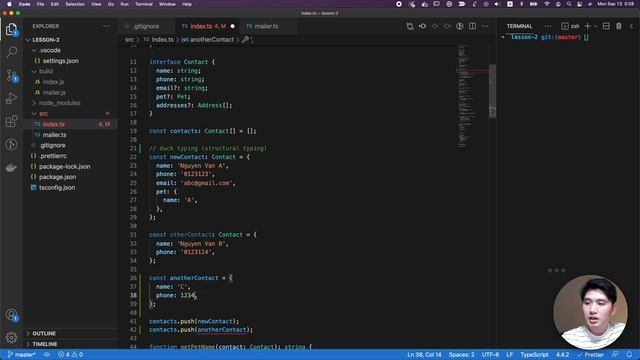
Task: Switch to the .gitignore editor tab
Action: click(x=147, y=26)
